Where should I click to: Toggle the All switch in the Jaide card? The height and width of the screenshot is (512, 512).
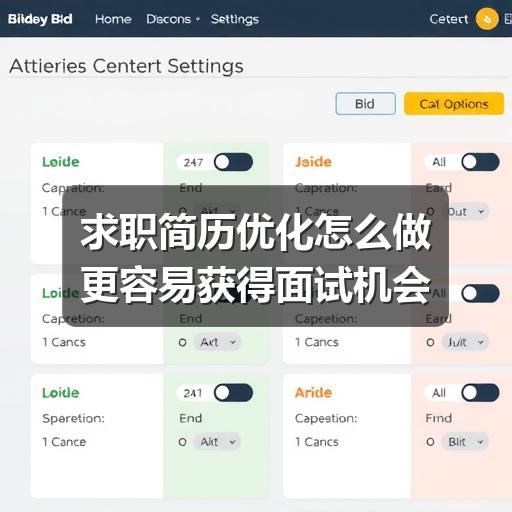(x=480, y=162)
